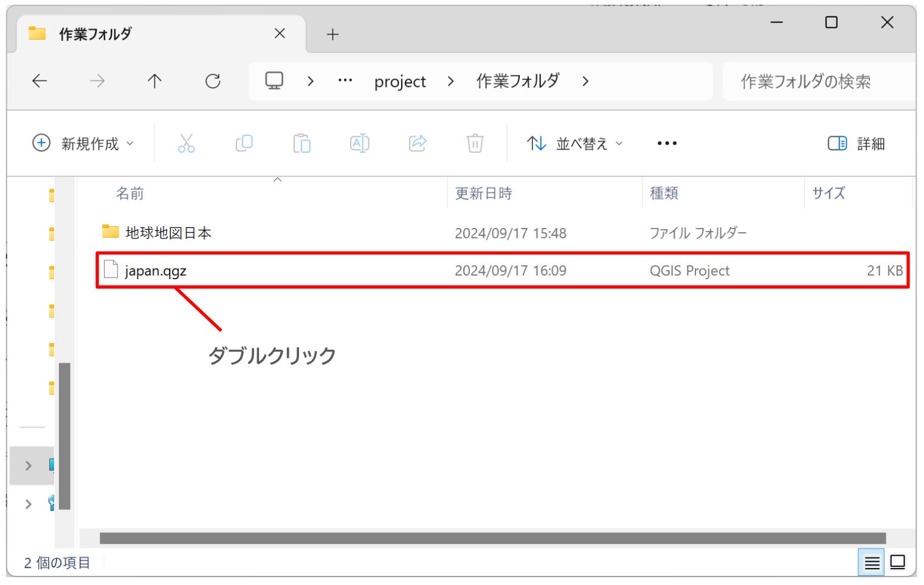Switch to large thumbnails view icon

(898, 562)
